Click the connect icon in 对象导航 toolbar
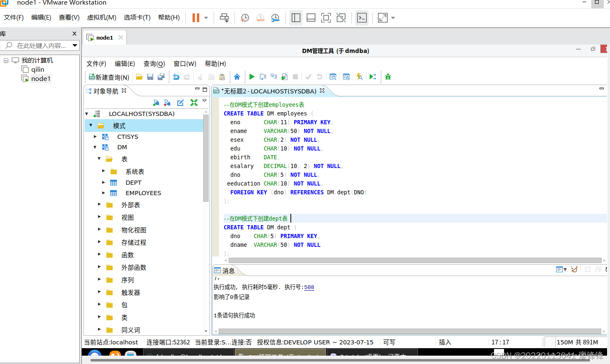This screenshot has height=364, width=610. coord(156,103)
